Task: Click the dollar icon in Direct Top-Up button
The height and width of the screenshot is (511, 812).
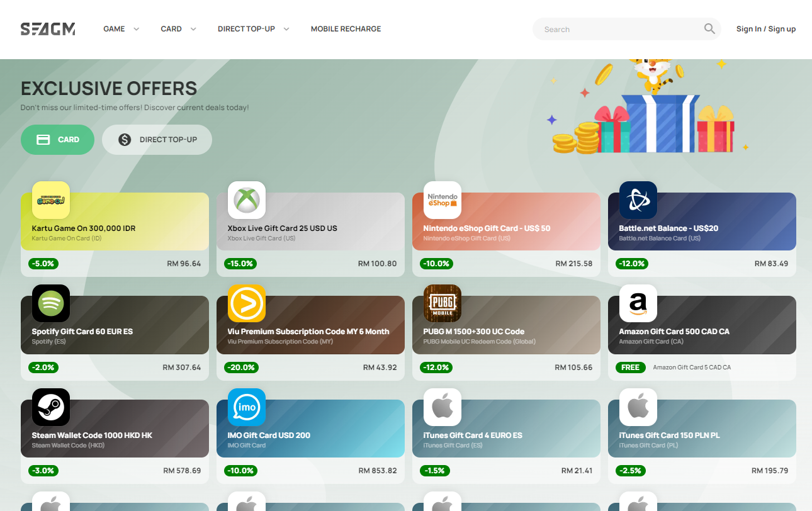Action: 125,140
